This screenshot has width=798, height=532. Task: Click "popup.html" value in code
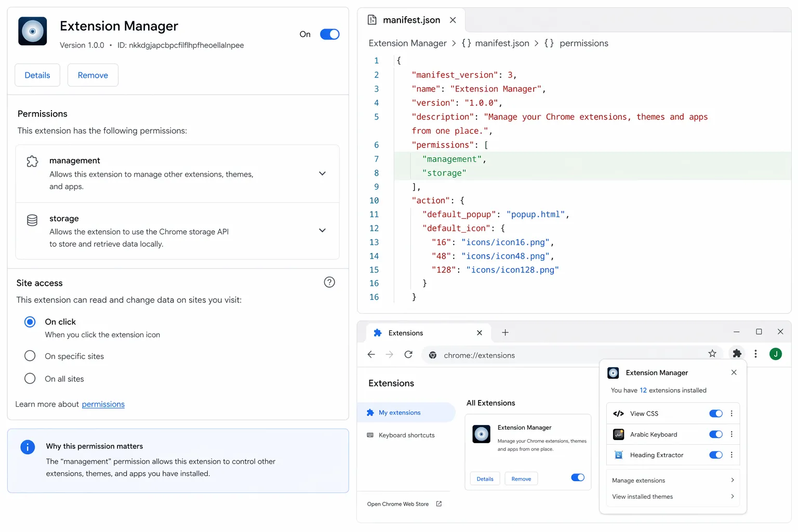[536, 214]
